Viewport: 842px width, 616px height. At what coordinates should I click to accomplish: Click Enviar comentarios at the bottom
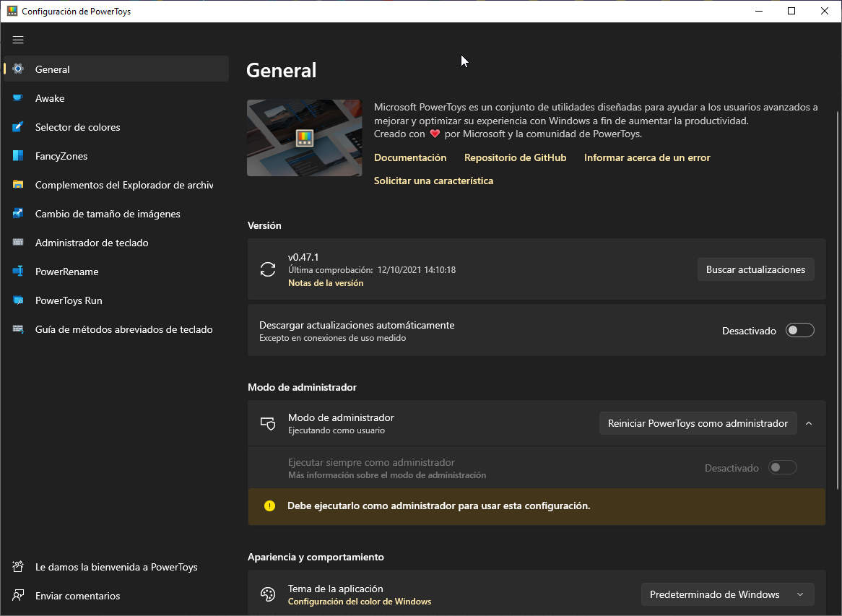click(78, 595)
